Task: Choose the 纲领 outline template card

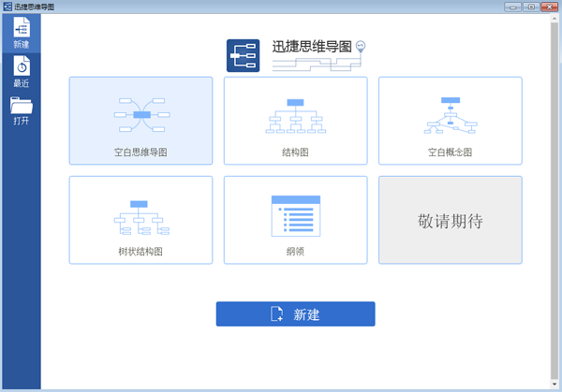Action: pos(295,220)
